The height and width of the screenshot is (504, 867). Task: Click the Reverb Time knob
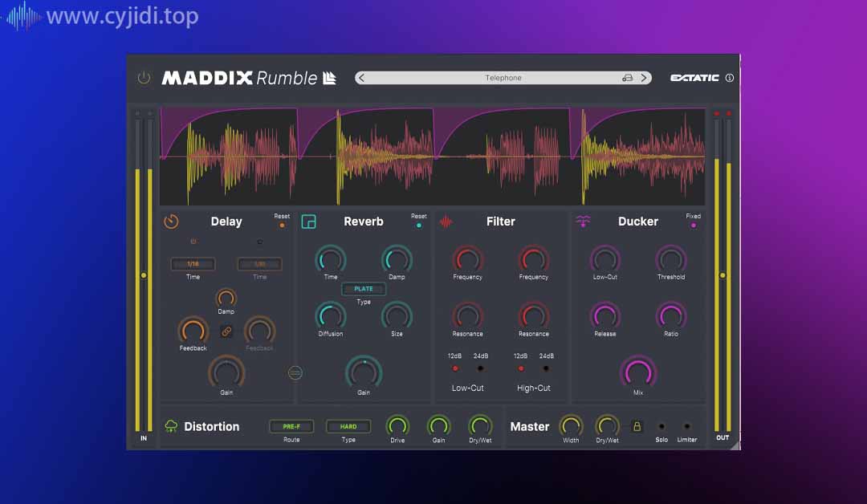pyautogui.click(x=331, y=259)
